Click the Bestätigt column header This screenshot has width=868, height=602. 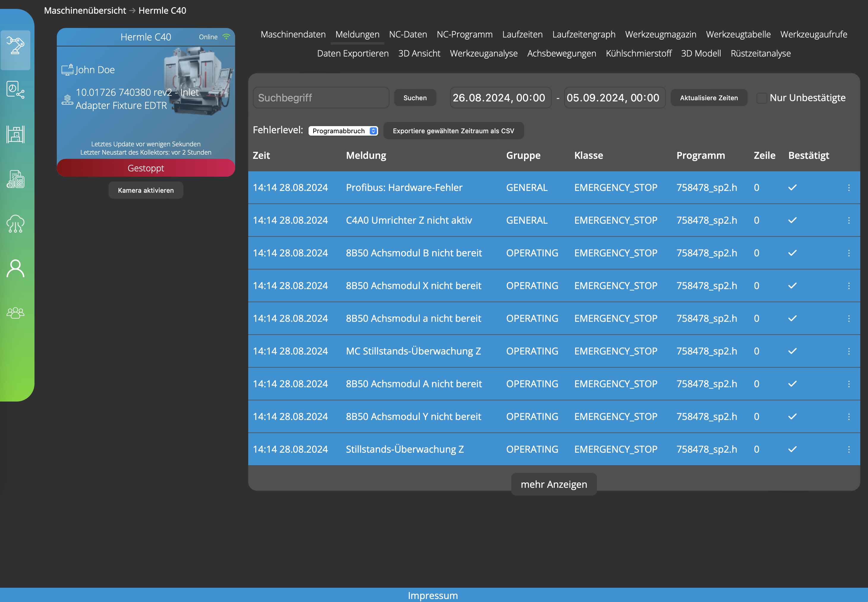tap(809, 155)
